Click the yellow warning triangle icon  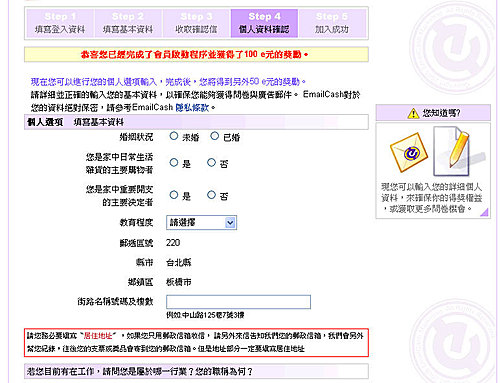pyautogui.click(x=413, y=113)
